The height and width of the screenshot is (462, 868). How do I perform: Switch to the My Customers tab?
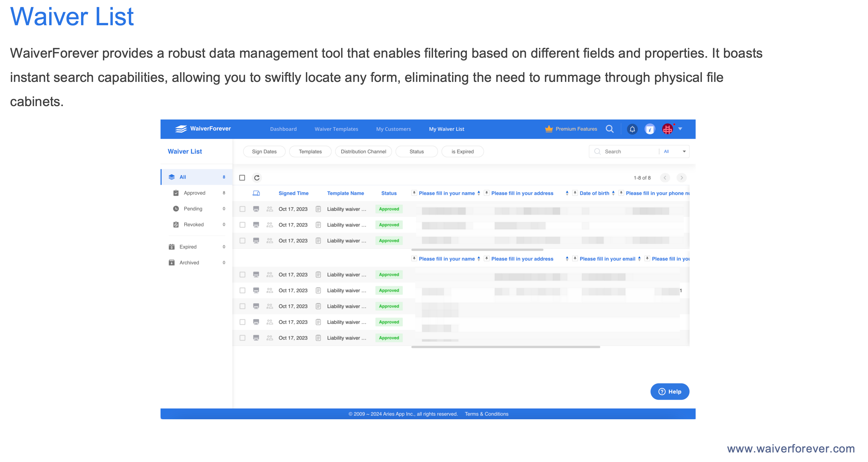(393, 129)
